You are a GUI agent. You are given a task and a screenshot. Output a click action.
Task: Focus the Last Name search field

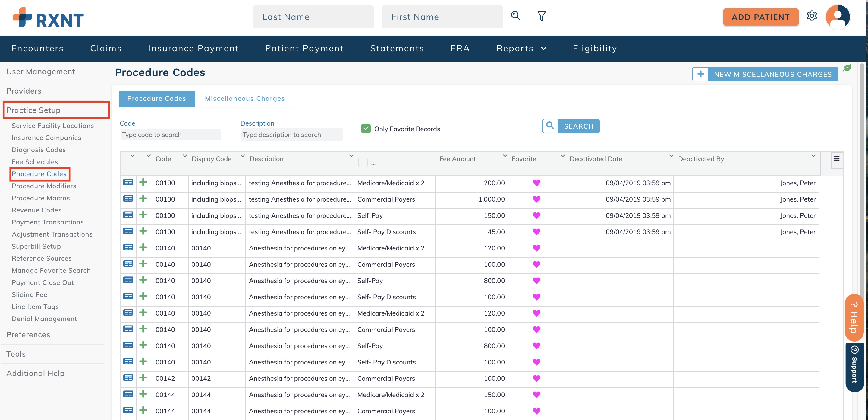coord(313,17)
